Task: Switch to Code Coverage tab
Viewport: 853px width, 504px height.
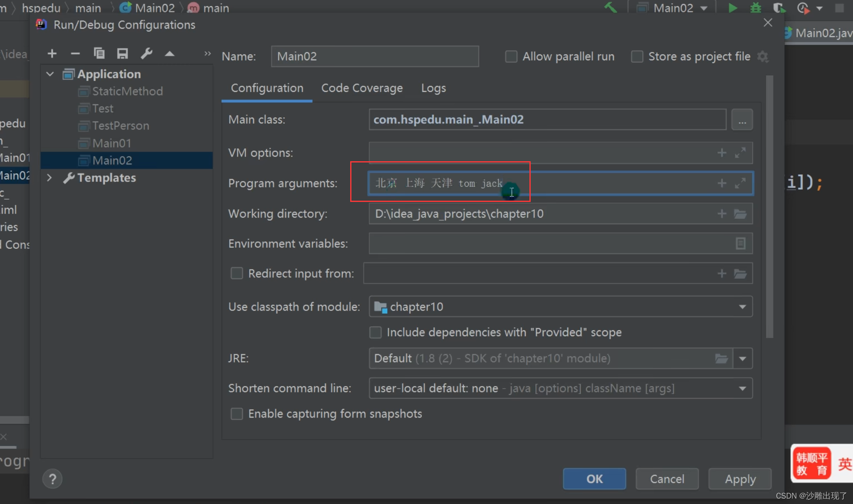Action: point(362,88)
